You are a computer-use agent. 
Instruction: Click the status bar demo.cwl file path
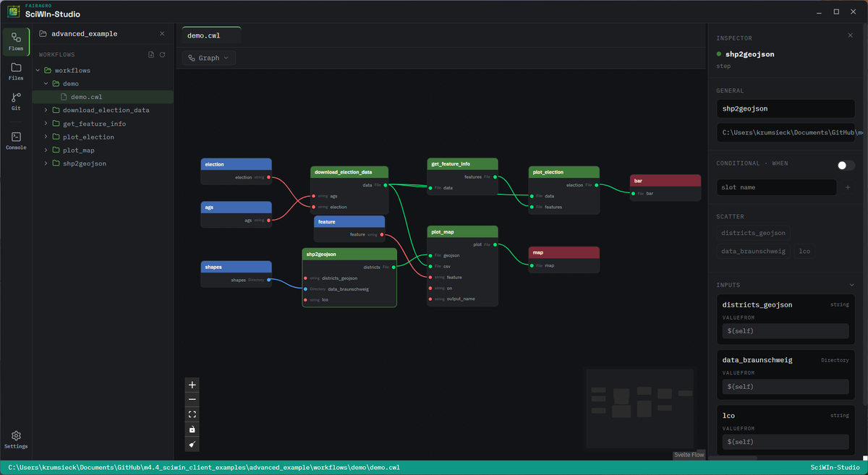click(x=204, y=468)
